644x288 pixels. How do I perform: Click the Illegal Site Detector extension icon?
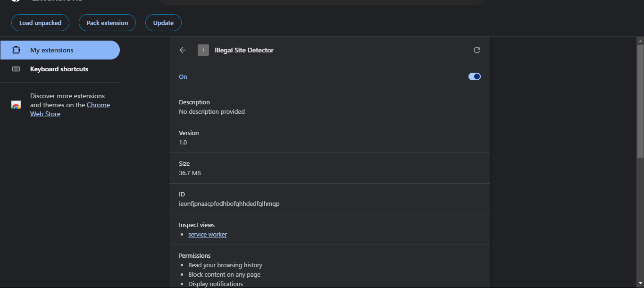coord(203,50)
